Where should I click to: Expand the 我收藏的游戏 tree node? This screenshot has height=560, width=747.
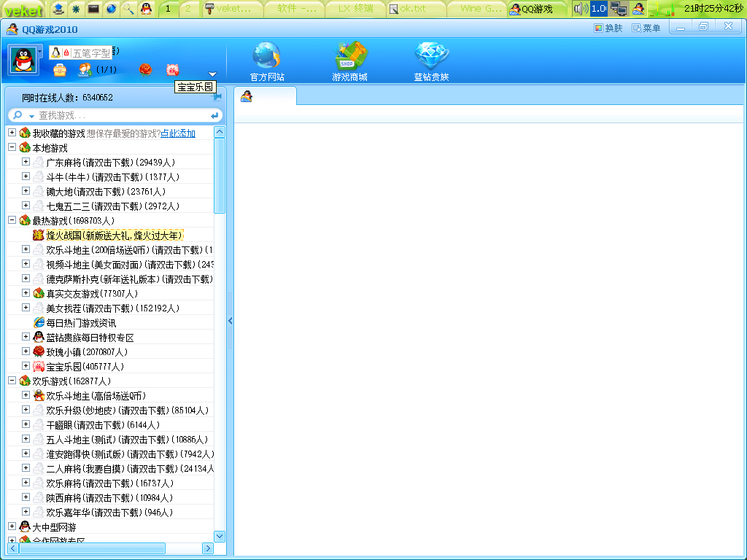point(12,133)
